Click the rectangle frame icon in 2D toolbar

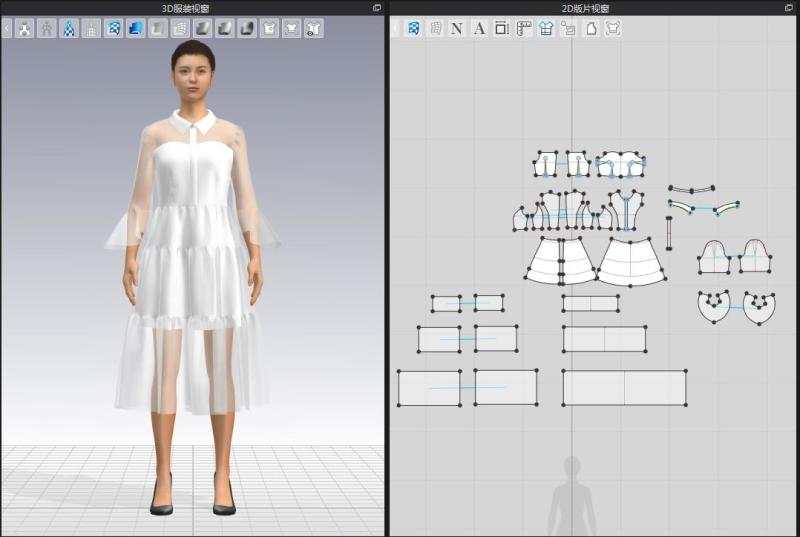tap(502, 28)
